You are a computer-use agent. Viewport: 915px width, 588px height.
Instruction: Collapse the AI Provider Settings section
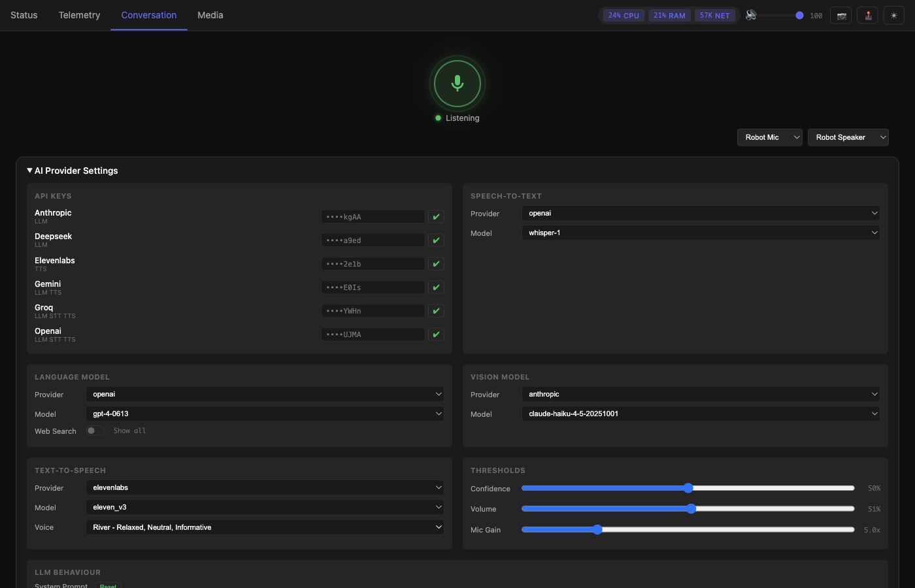click(x=73, y=171)
